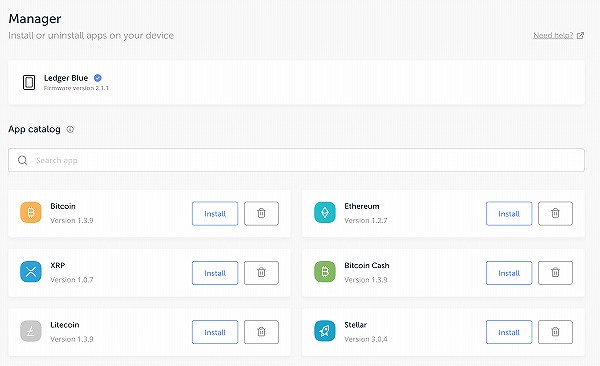This screenshot has width=600, height=366.
Task: Click the Ledger Blue device name
Action: tap(66, 78)
